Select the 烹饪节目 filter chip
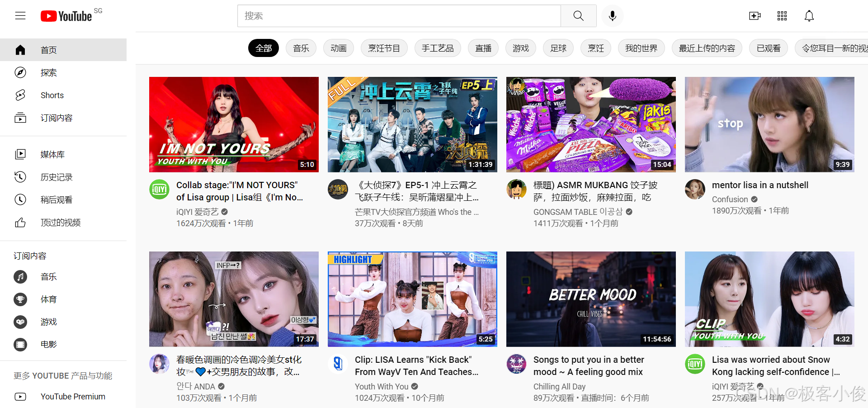This screenshot has height=408, width=868. click(384, 48)
